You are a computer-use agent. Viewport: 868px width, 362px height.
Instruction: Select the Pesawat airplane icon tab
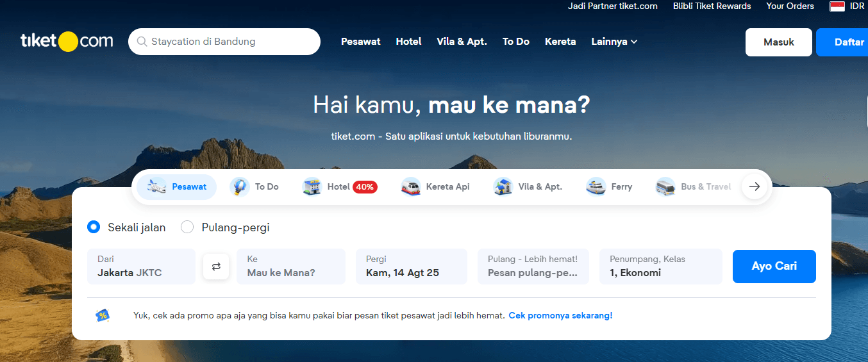(157, 187)
